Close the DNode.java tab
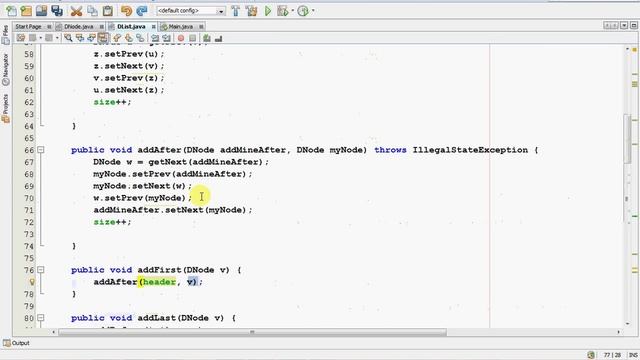Viewport: 640px width, 360px height. point(101,27)
